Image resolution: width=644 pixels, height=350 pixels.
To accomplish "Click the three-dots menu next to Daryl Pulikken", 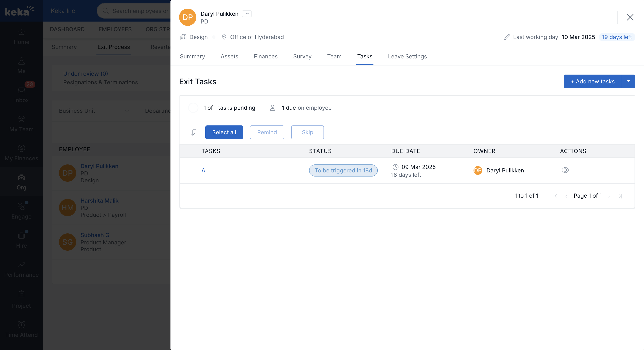I will coord(247,14).
